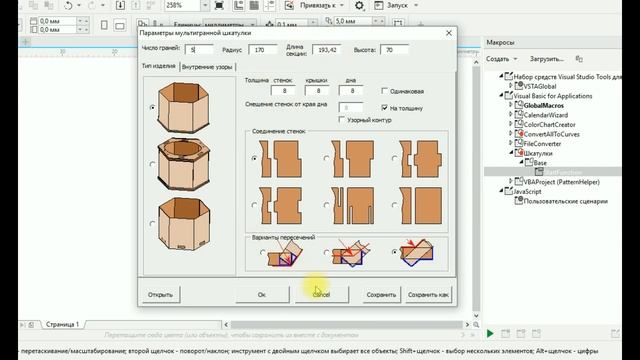Switch to the Тип изделия tab
The height and width of the screenshot is (360, 640).
(158, 66)
